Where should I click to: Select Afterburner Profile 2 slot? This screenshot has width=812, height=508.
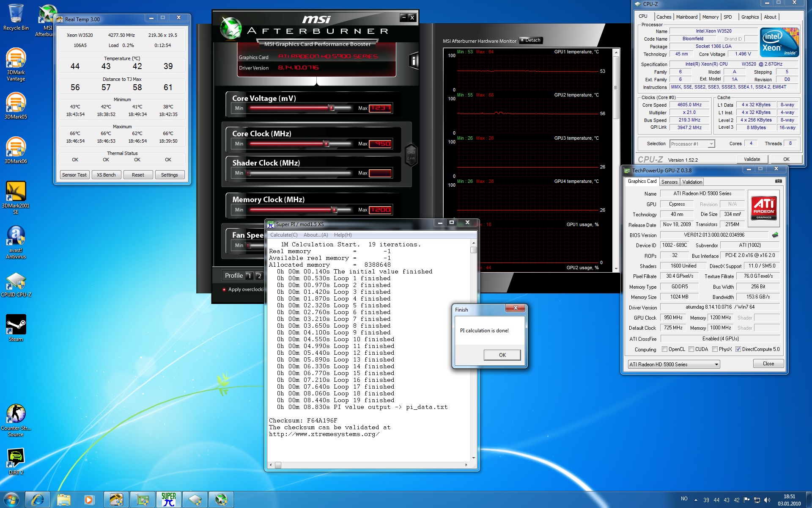259,276
